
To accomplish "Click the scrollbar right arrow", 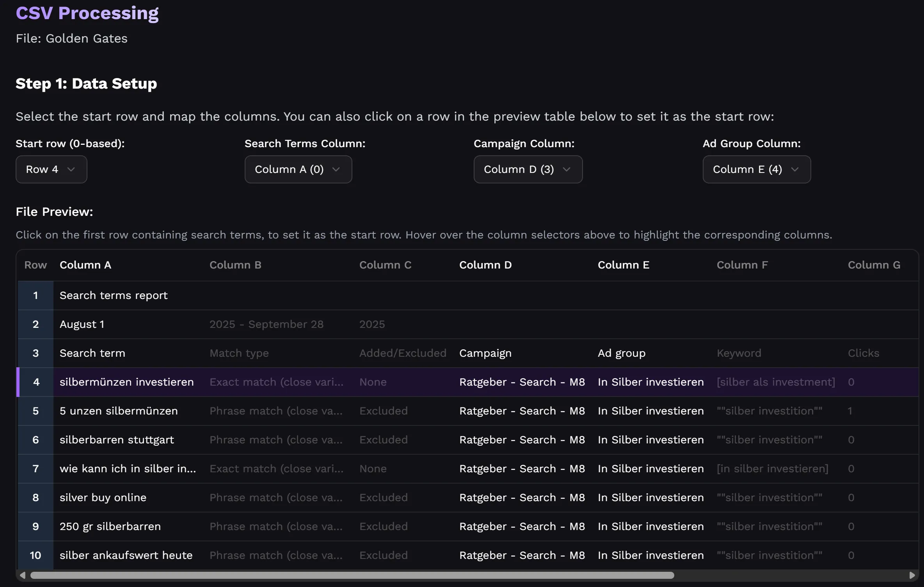I will click(x=912, y=575).
